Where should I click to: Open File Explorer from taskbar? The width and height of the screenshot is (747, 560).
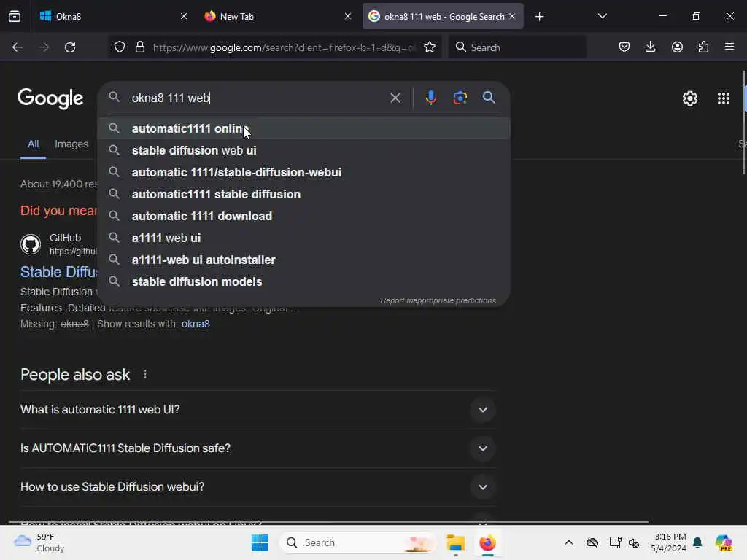click(455, 542)
